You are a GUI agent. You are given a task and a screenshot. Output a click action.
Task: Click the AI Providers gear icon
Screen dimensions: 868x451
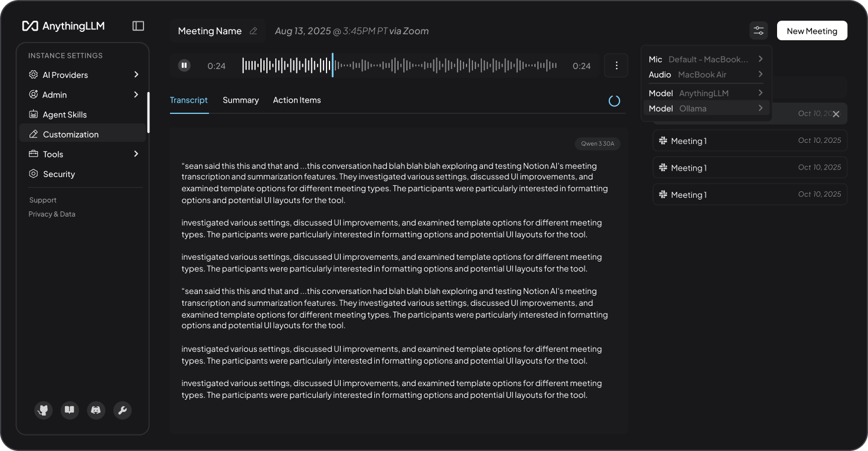(33, 75)
